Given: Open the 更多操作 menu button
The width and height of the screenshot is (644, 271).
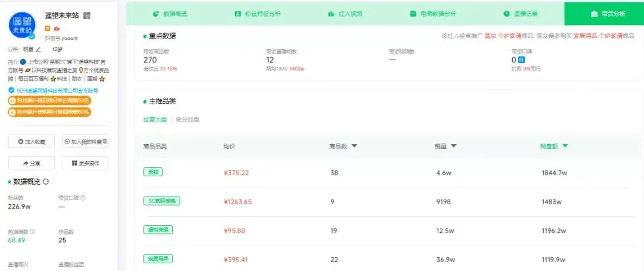Looking at the screenshot, I should click(x=85, y=163).
